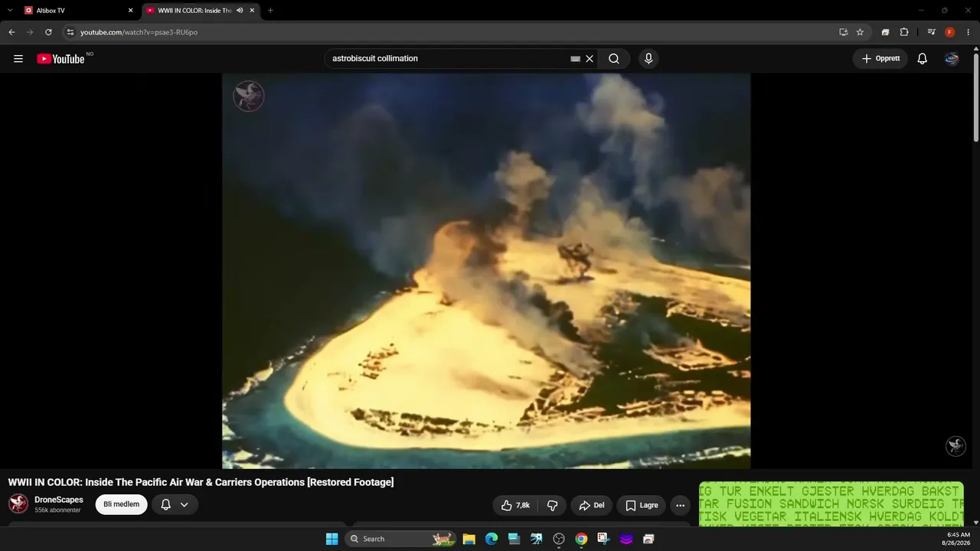Open the on-screen keyboard in search box

[x=576, y=59]
